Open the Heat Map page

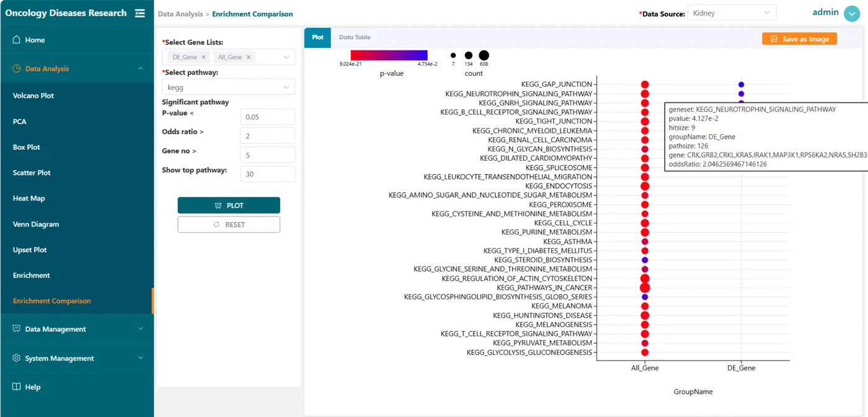29,198
